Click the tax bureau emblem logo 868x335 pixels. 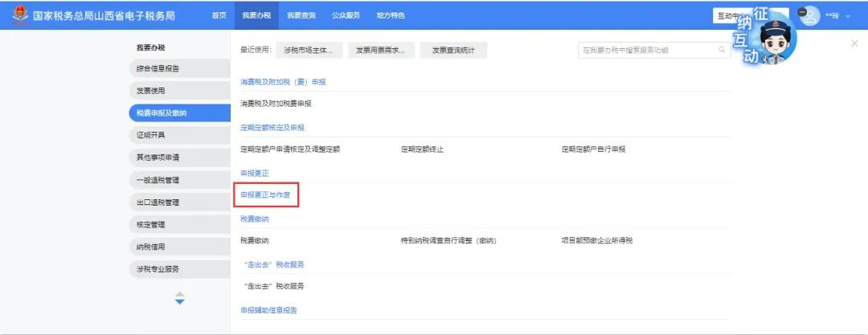pyautogui.click(x=17, y=16)
